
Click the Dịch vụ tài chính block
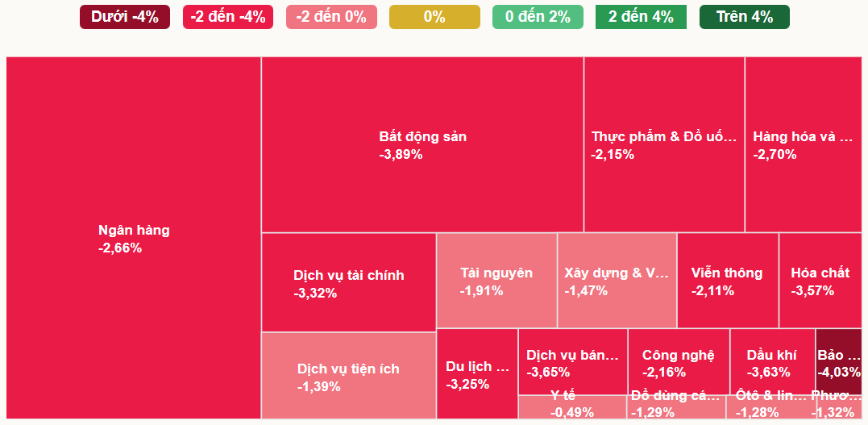349,282
